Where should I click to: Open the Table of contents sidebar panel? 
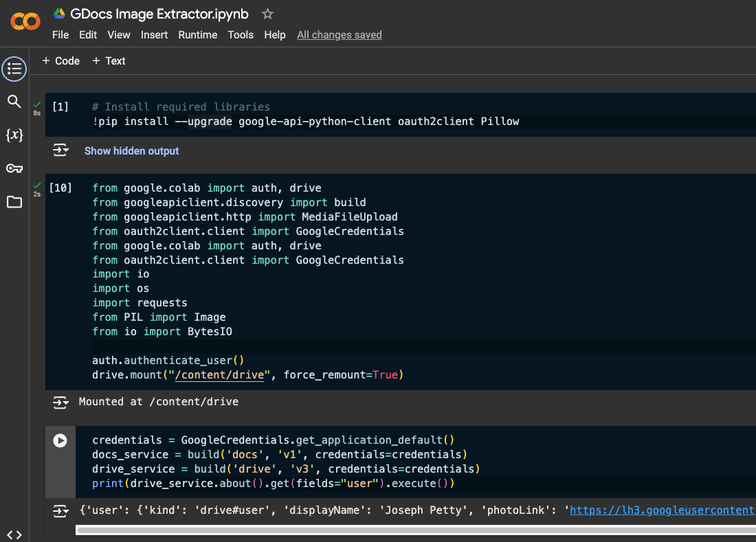[x=14, y=69]
